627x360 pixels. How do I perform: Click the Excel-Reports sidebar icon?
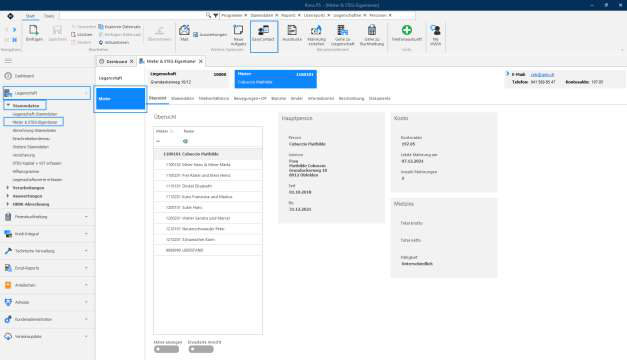point(8,268)
